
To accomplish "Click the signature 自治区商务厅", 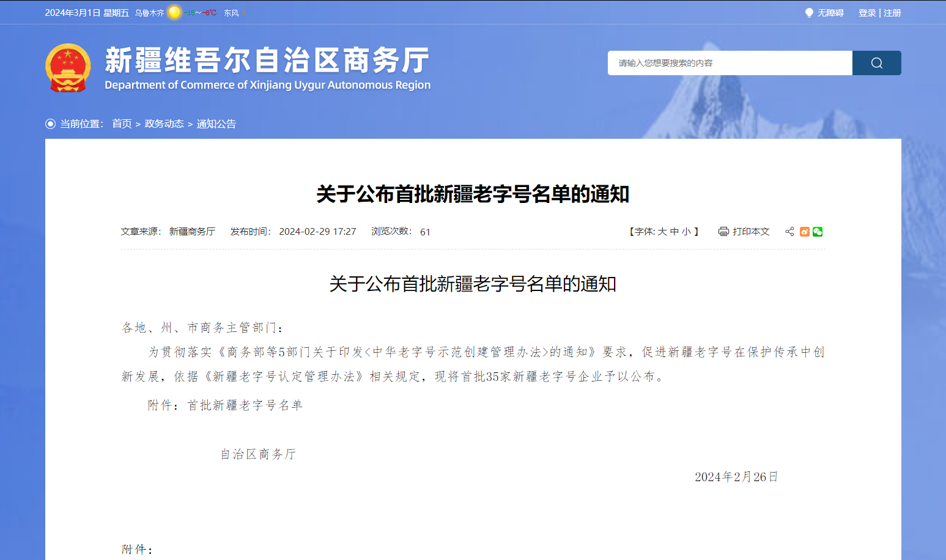I will pos(258,454).
